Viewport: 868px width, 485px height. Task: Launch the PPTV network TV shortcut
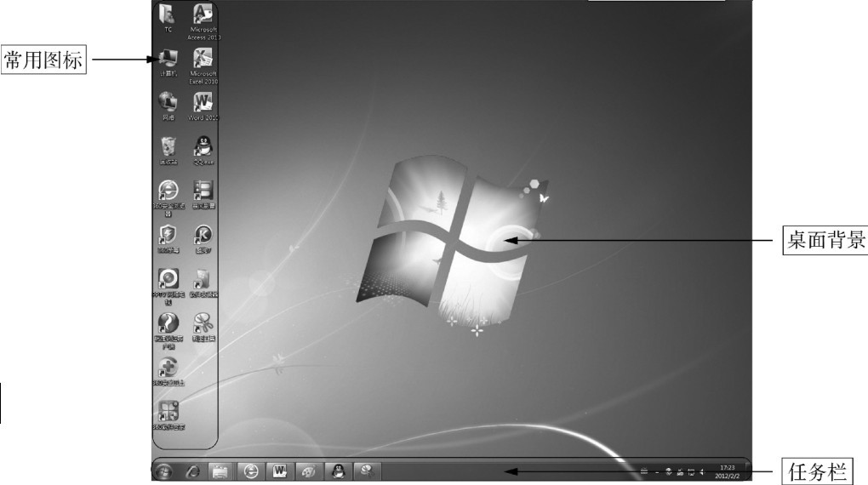tap(168, 286)
